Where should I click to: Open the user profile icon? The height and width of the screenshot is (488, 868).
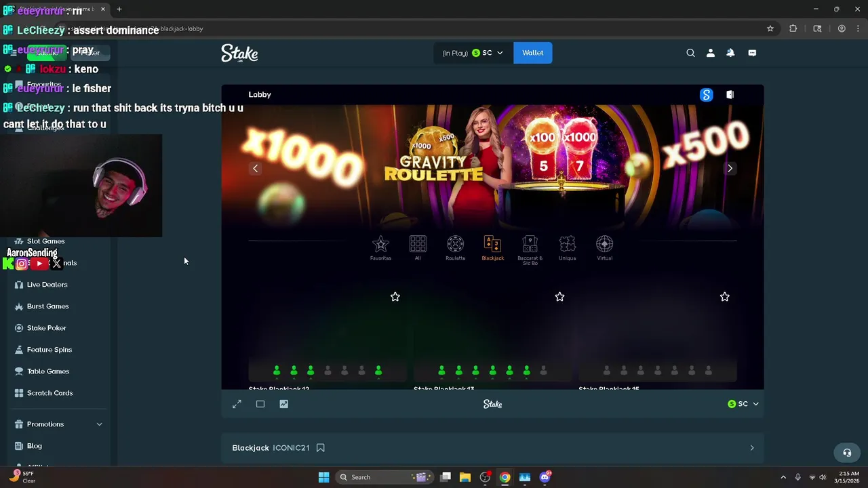[711, 53]
